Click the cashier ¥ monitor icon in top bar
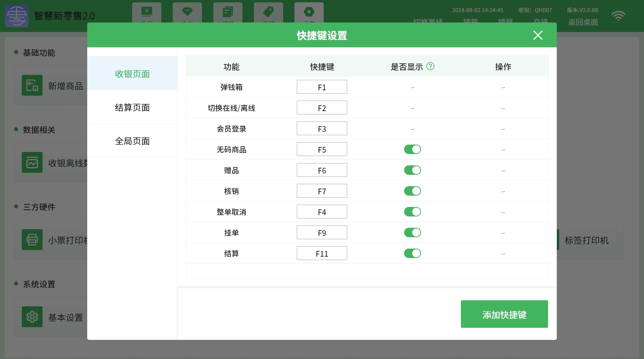The width and height of the screenshot is (644, 359). [147, 12]
